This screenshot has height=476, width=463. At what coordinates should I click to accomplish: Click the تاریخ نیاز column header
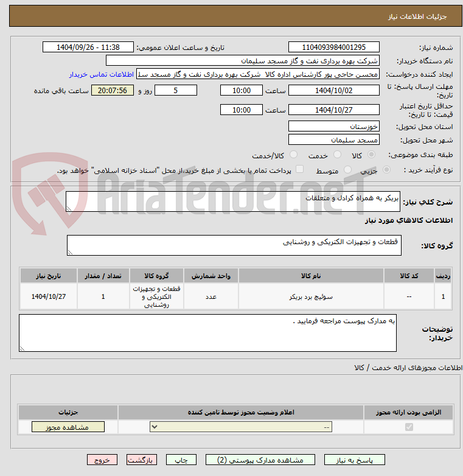pyautogui.click(x=49, y=276)
